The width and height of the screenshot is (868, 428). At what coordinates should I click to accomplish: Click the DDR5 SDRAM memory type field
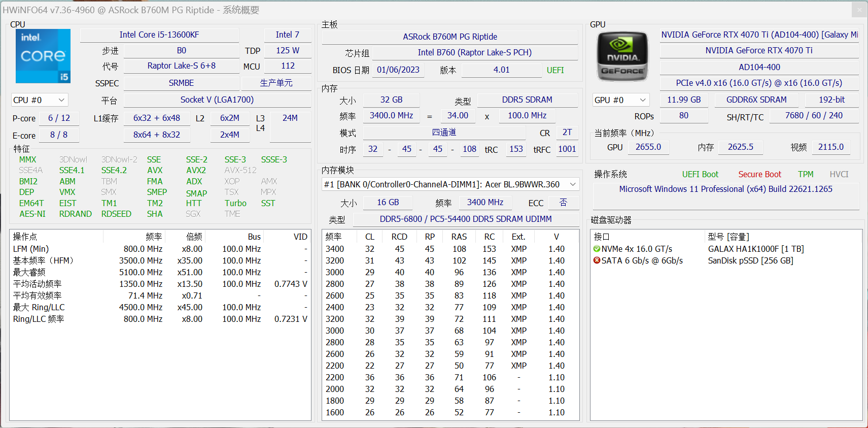(x=527, y=100)
